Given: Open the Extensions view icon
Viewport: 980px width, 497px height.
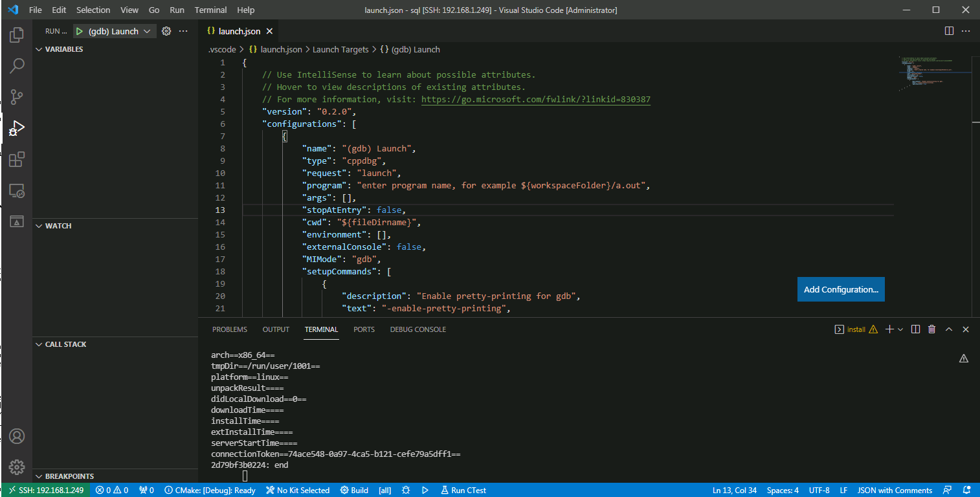Looking at the screenshot, I should click(x=17, y=159).
